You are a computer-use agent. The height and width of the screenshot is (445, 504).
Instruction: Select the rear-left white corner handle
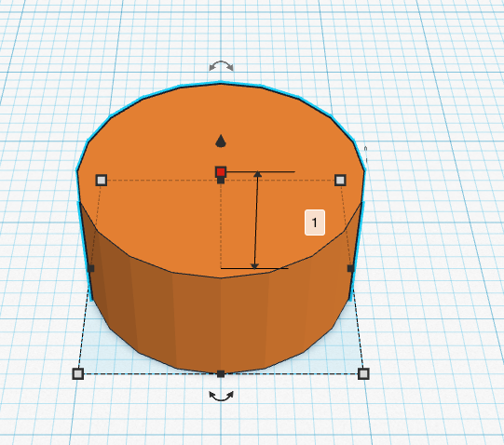(x=102, y=180)
